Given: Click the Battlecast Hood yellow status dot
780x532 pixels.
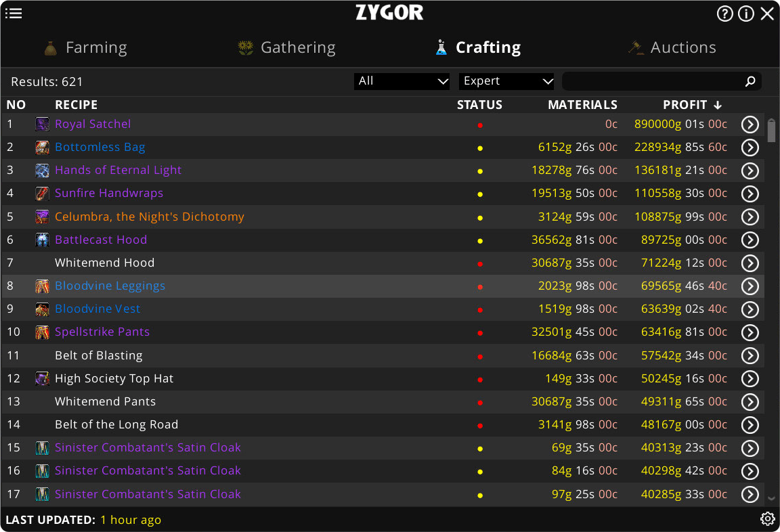Looking at the screenshot, I should coord(480,241).
